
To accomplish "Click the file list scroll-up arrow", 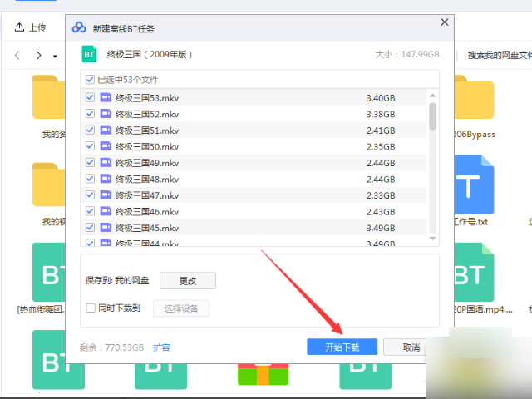I will click(432, 96).
